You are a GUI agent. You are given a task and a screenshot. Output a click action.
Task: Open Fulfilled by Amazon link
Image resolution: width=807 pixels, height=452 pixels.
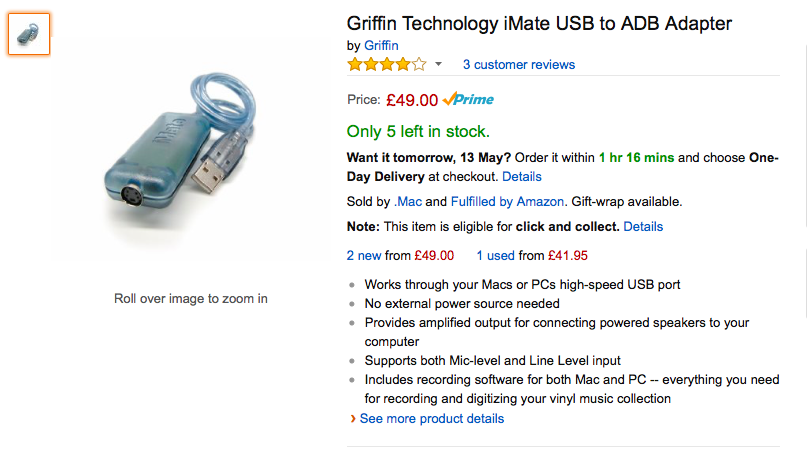coord(507,202)
